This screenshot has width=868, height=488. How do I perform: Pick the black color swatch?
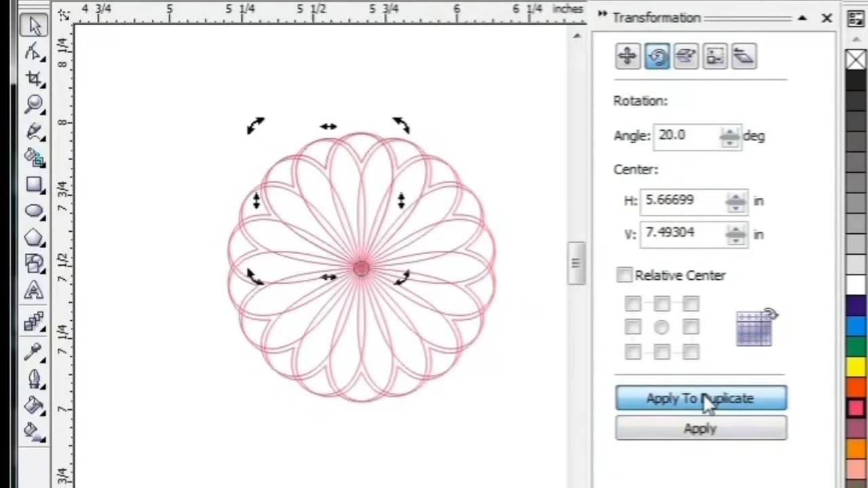[x=856, y=80]
